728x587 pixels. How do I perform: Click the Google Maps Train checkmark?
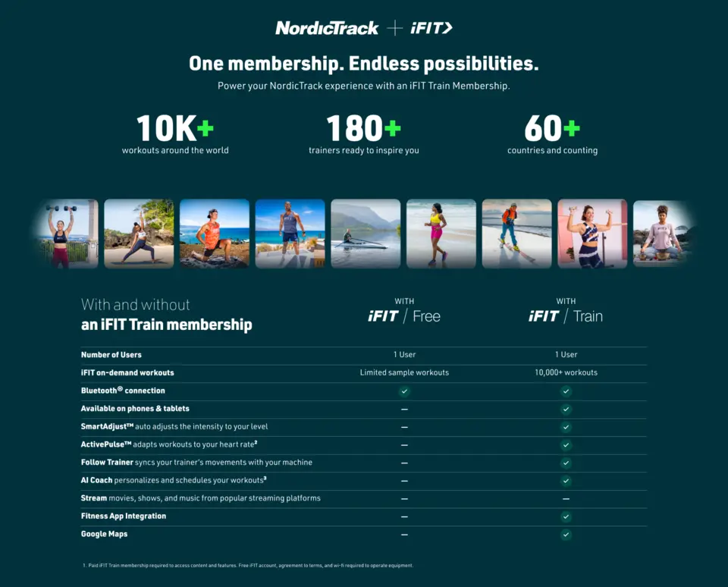(566, 535)
